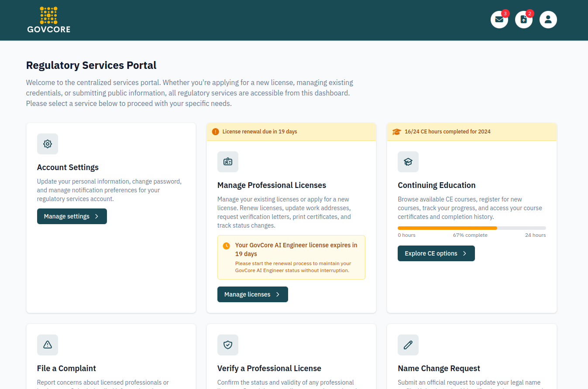The height and width of the screenshot is (389, 588).
Task: Click chevron arrow on Explore CE options
Action: pyautogui.click(x=464, y=253)
